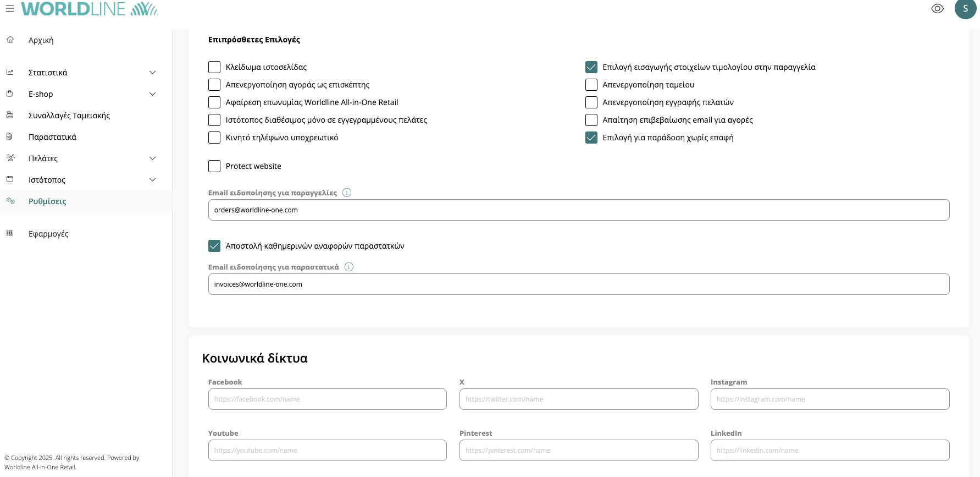
Task: Click info icon beside invoice notification email
Action: click(349, 267)
